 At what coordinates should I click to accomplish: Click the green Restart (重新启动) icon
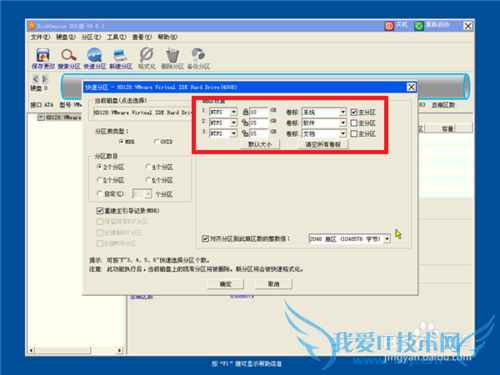[x=419, y=26]
